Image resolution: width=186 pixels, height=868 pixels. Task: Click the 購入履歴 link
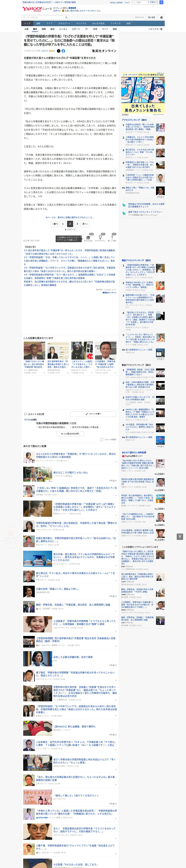[x=152, y=18]
